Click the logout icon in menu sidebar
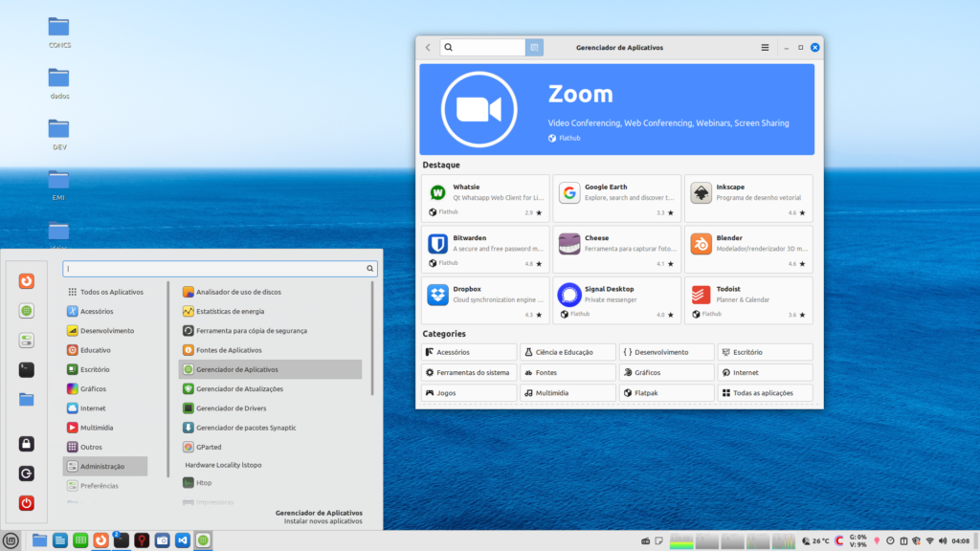This screenshot has width=980, height=551. (x=27, y=474)
